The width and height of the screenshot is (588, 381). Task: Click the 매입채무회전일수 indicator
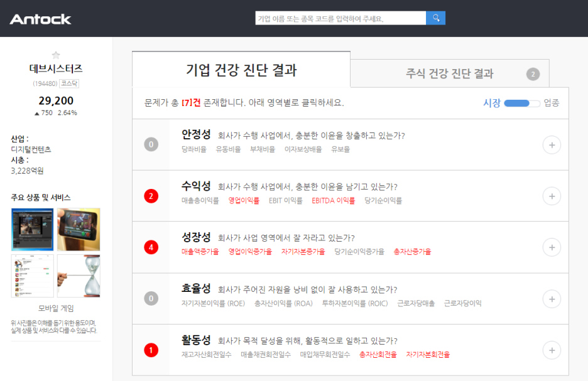(x=325, y=355)
